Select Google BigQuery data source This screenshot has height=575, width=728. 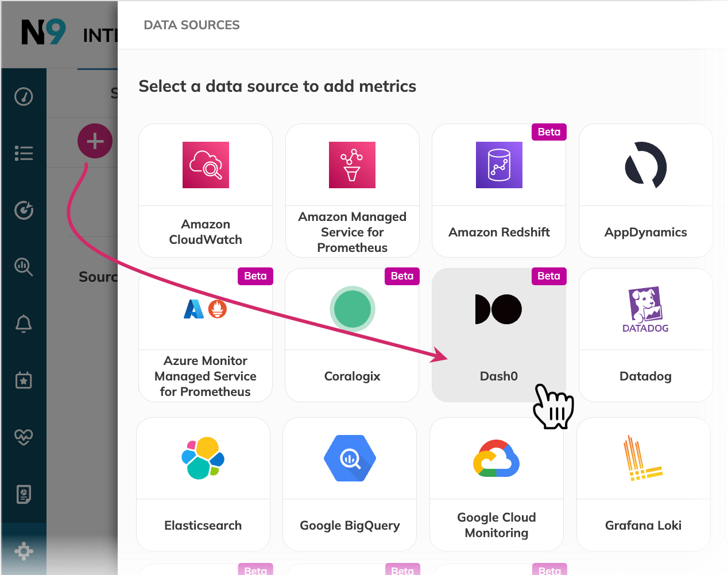point(350,484)
